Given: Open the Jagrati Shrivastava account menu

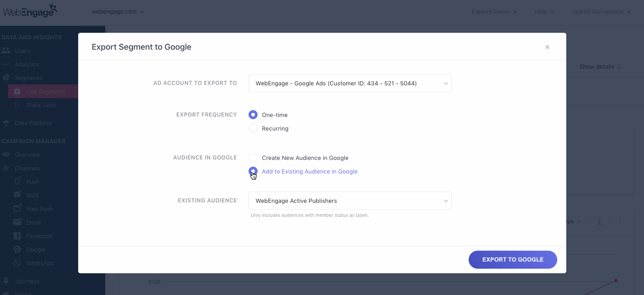Looking at the screenshot, I should (601, 12).
